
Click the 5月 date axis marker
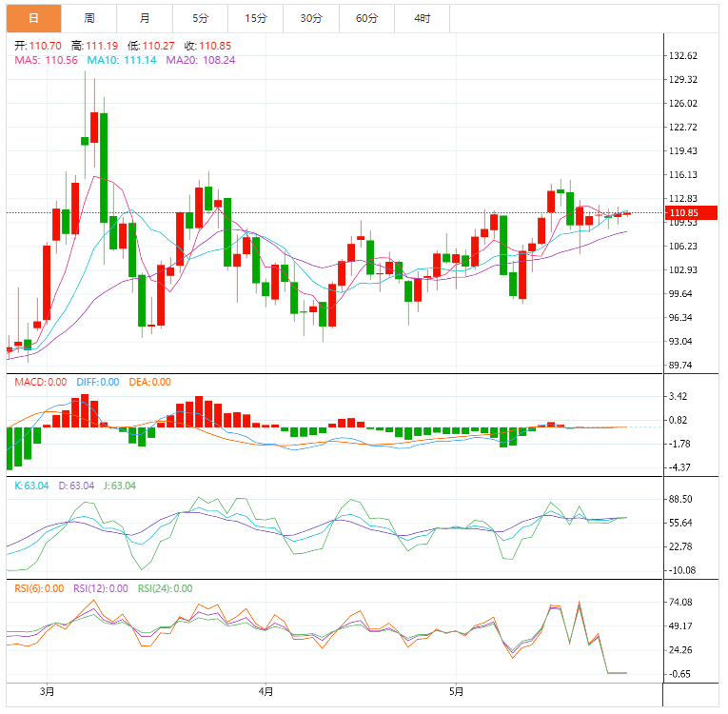coord(456,692)
